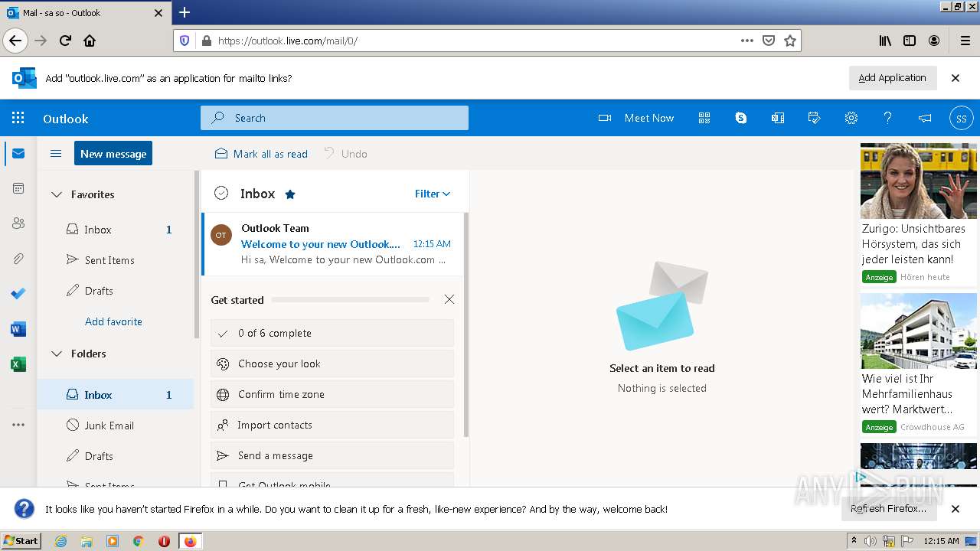Viewport: 980px width, 551px height.
Task: Click 0 of 6 complete item
Action: coord(332,333)
